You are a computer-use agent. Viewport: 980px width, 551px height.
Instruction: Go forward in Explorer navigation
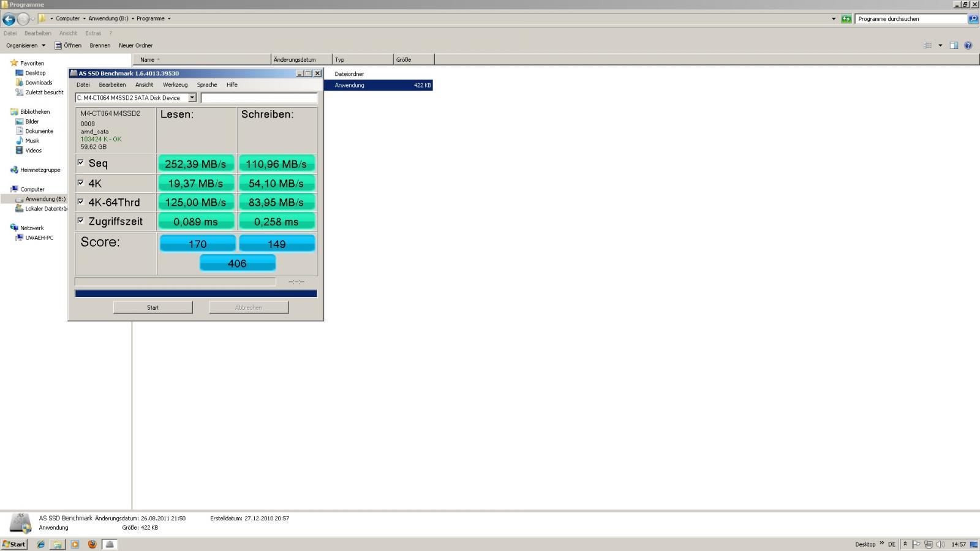point(23,19)
